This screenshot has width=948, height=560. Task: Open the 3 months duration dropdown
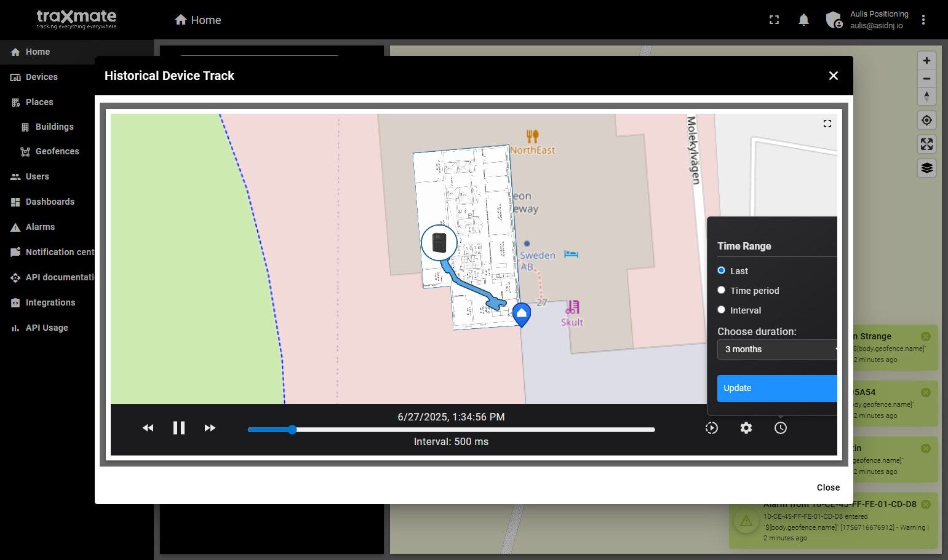click(x=778, y=349)
